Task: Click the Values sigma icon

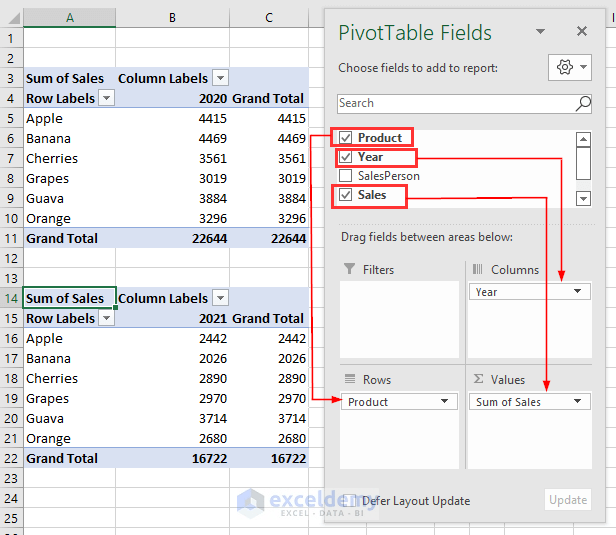Action: click(478, 379)
